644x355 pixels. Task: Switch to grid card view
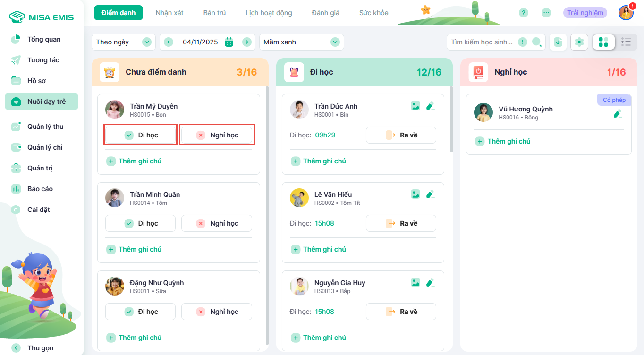pos(603,42)
